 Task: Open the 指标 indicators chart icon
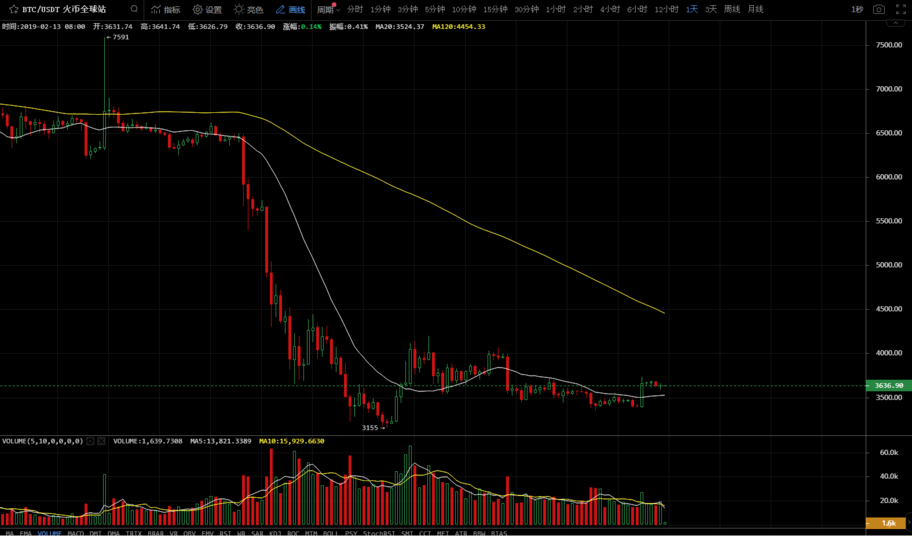[166, 9]
